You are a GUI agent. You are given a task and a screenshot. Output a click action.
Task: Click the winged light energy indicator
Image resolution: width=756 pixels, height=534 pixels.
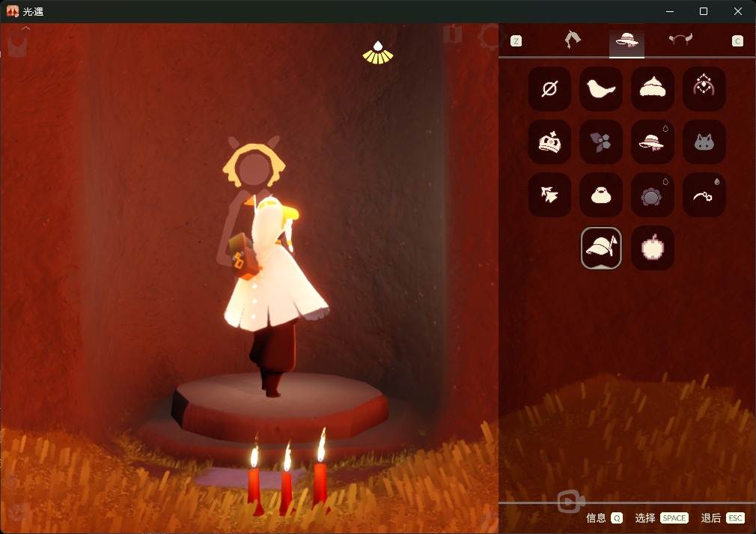378,52
